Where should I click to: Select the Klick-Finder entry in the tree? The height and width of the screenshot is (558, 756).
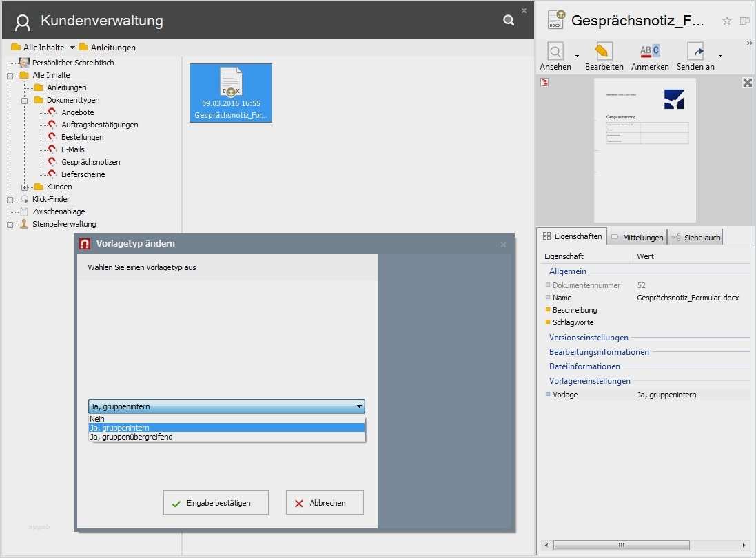pos(51,199)
